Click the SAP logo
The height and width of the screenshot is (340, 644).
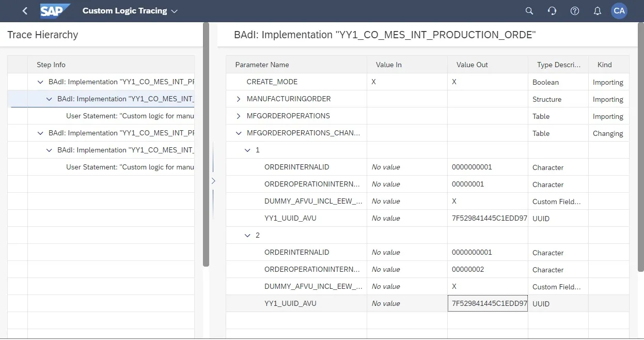click(55, 11)
